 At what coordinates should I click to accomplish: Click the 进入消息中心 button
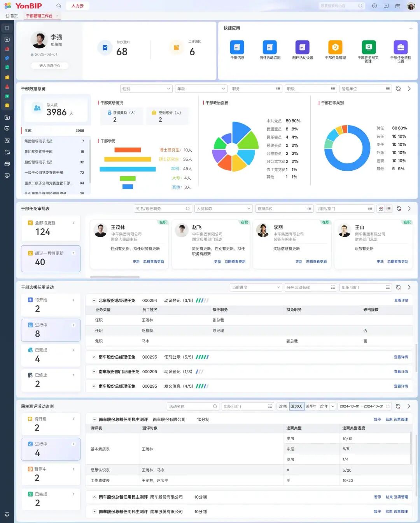(x=50, y=66)
